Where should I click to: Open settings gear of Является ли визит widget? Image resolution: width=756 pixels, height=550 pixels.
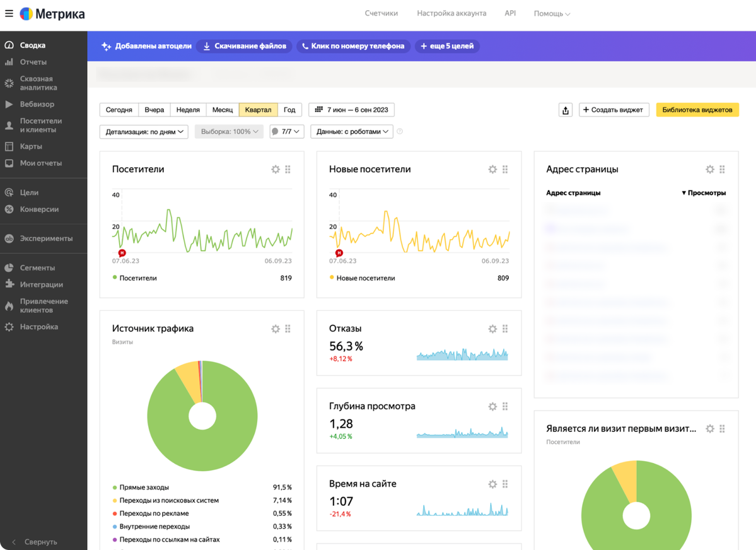710,428
